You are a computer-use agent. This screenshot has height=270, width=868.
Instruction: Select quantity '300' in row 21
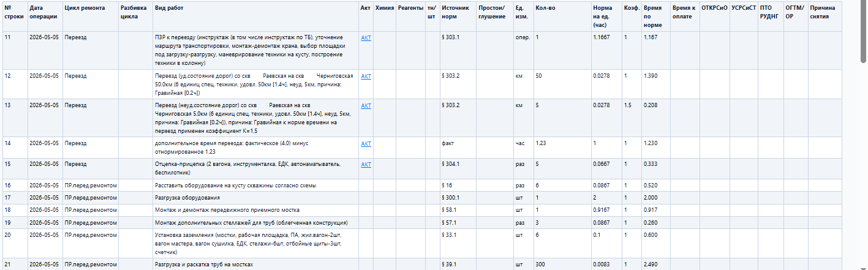click(562, 264)
